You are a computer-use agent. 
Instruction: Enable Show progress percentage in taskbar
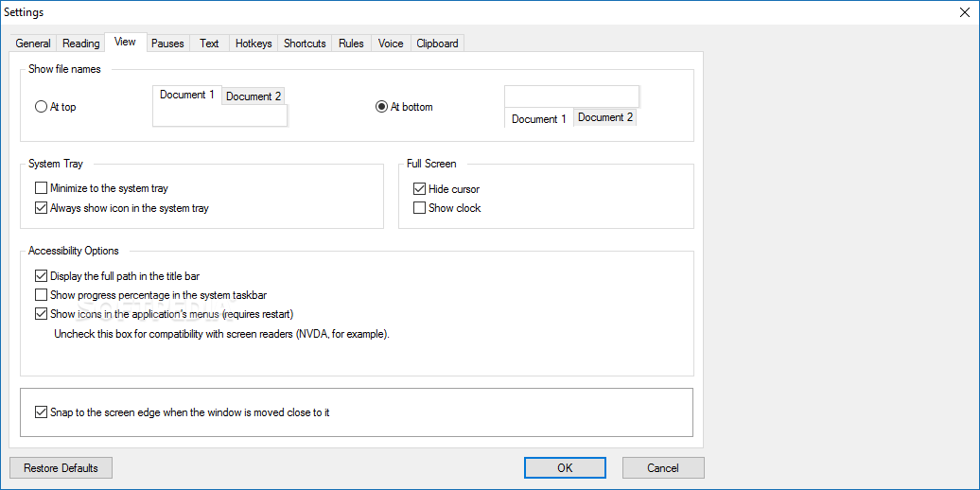(x=42, y=295)
